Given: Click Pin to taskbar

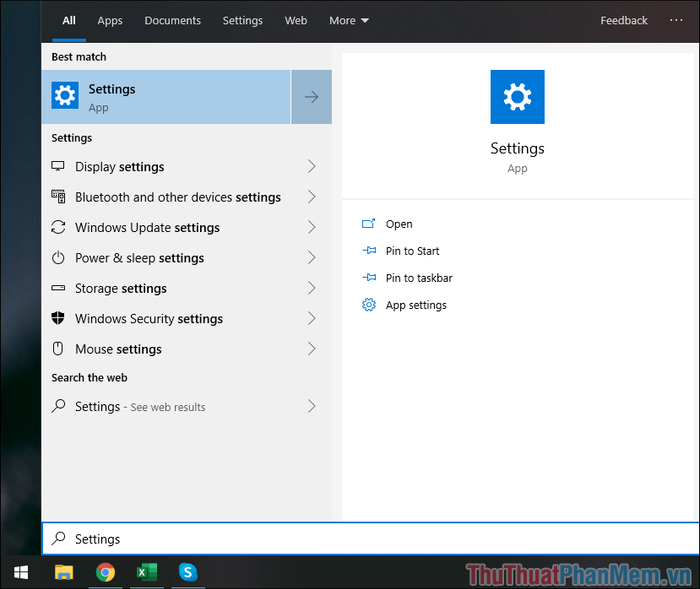Looking at the screenshot, I should click(419, 278).
